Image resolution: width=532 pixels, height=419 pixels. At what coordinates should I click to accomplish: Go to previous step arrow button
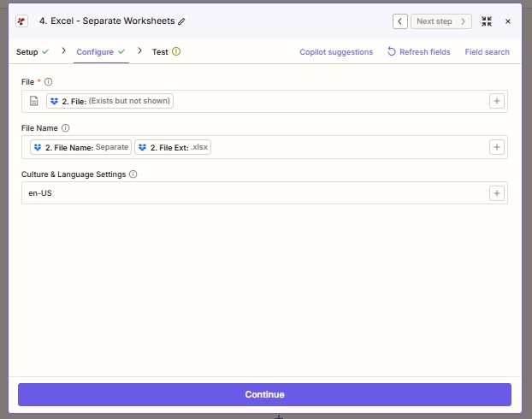tap(400, 21)
